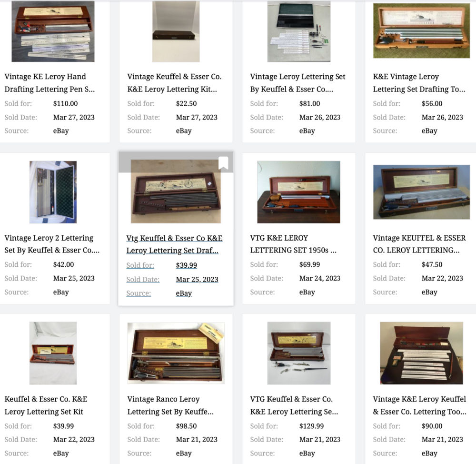
Task: Open the Vintage Ranco Leroy Lettering Set title
Action: [x=170, y=405]
